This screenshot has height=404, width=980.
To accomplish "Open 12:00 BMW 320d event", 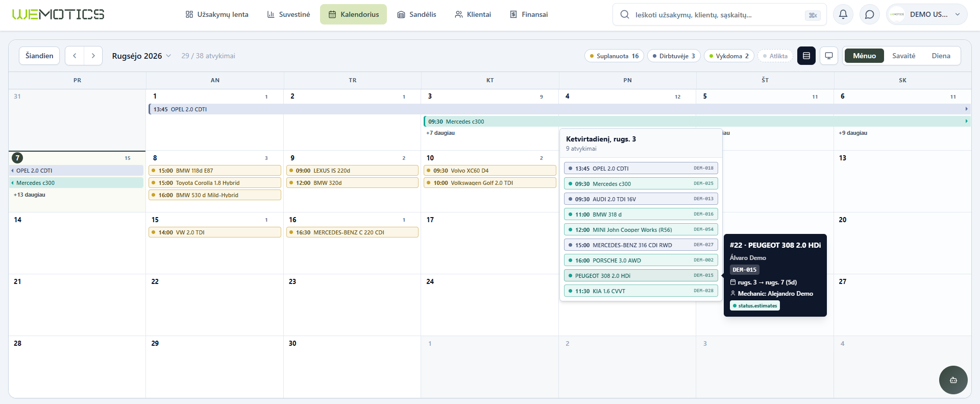I will [352, 182].
